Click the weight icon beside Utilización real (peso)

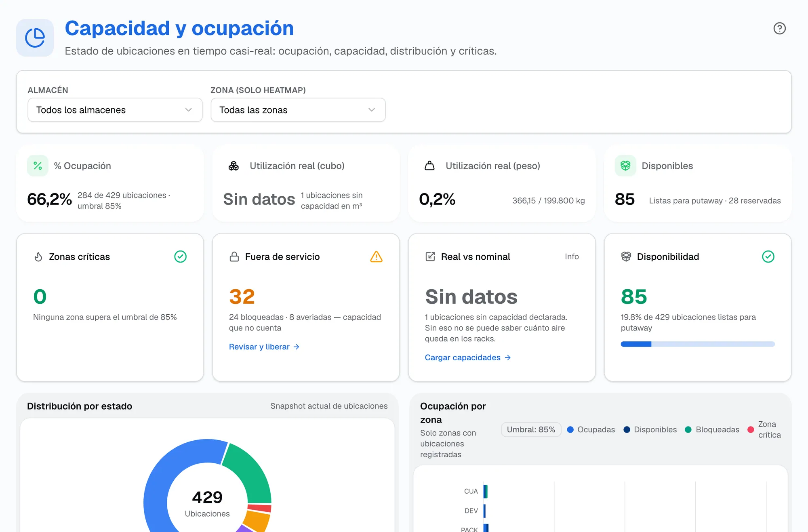click(x=429, y=166)
